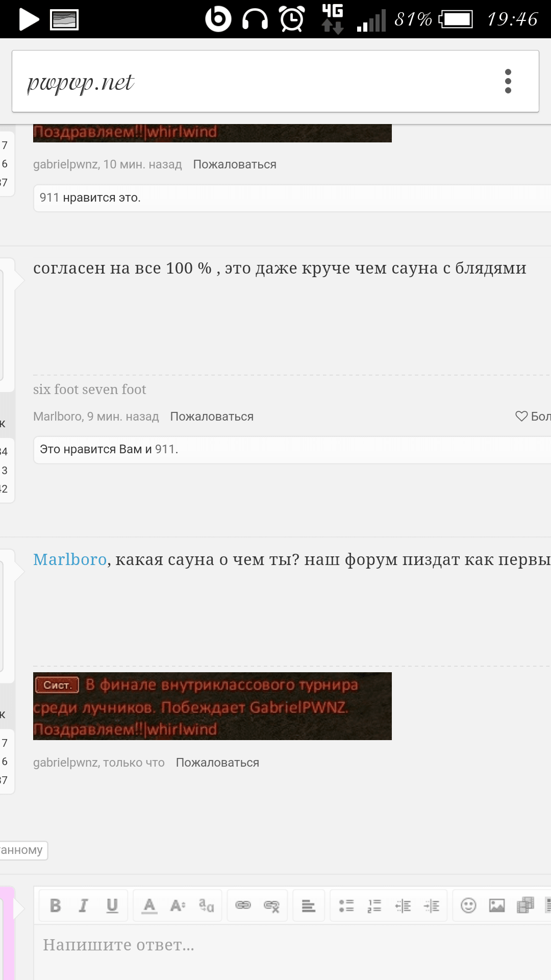This screenshot has width=551, height=980.
Task: Open Marlboro profile from post footer
Action: click(57, 416)
